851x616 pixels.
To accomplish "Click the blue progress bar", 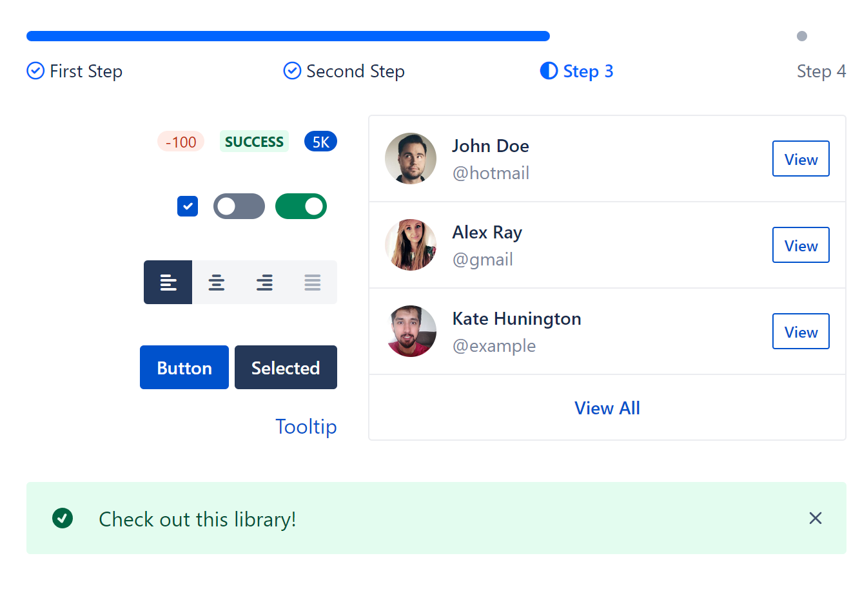I will (287, 35).
